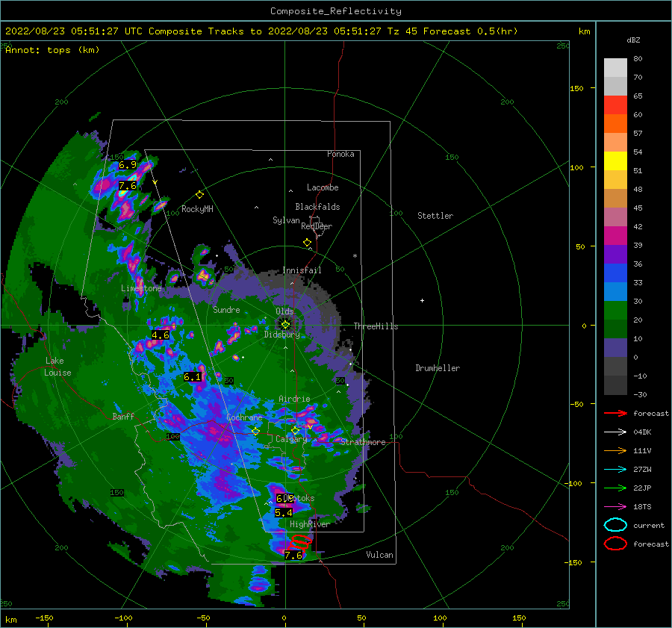
Task: Click the Lacombe city label
Action: pyautogui.click(x=323, y=187)
